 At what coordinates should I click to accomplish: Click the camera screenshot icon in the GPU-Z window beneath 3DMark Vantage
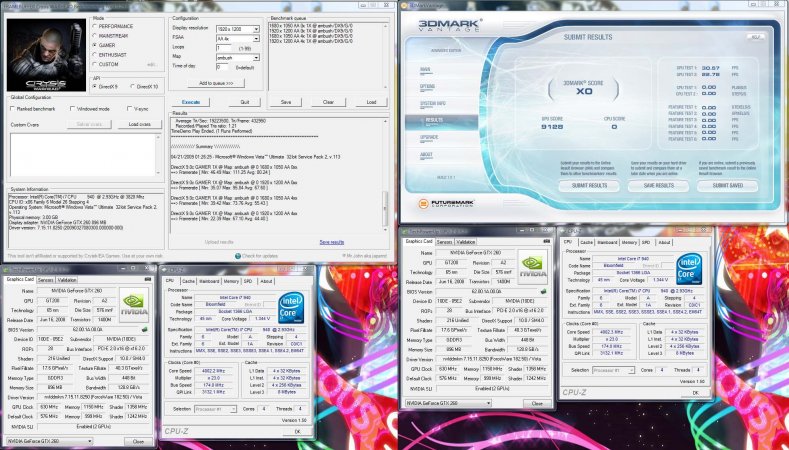click(546, 242)
